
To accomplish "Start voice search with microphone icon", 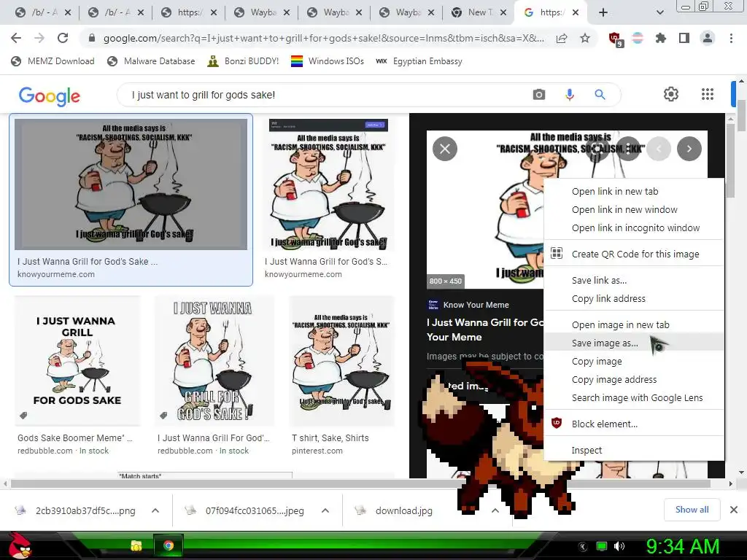I will tap(569, 94).
